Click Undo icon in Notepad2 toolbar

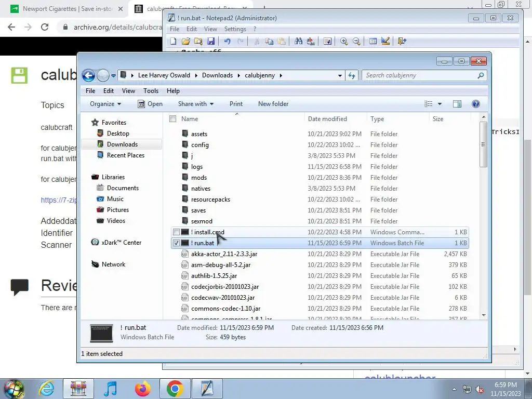pyautogui.click(x=227, y=41)
